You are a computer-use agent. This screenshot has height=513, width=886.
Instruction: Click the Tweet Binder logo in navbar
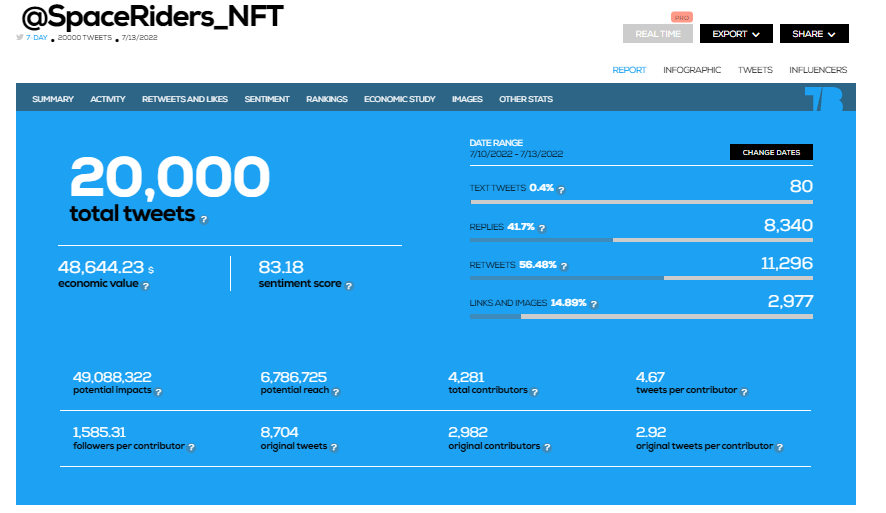pyautogui.click(x=824, y=99)
